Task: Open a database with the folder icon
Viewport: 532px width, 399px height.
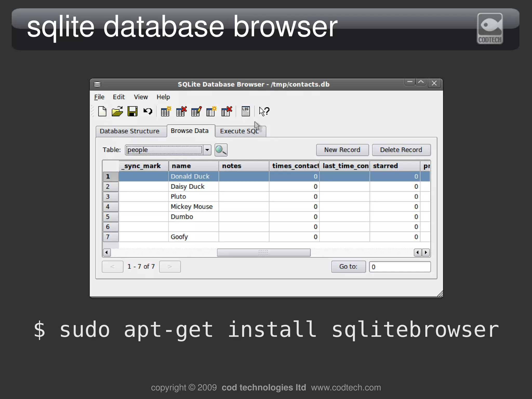Action: click(117, 111)
